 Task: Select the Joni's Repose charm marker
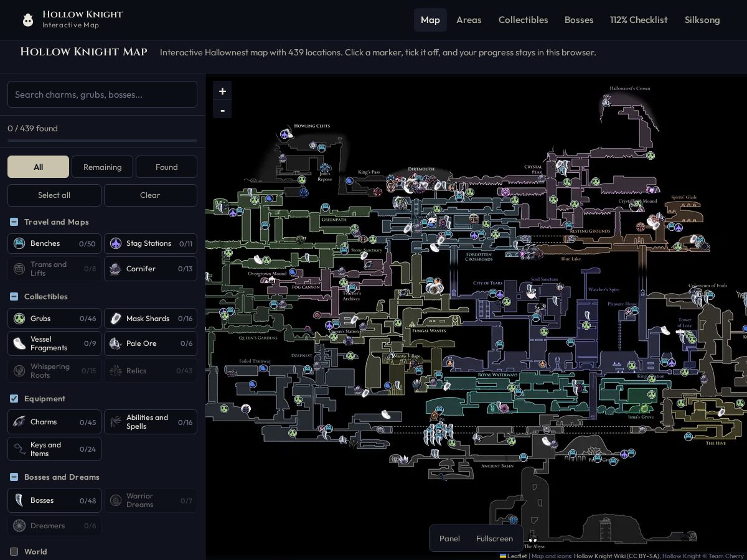coord(325,168)
